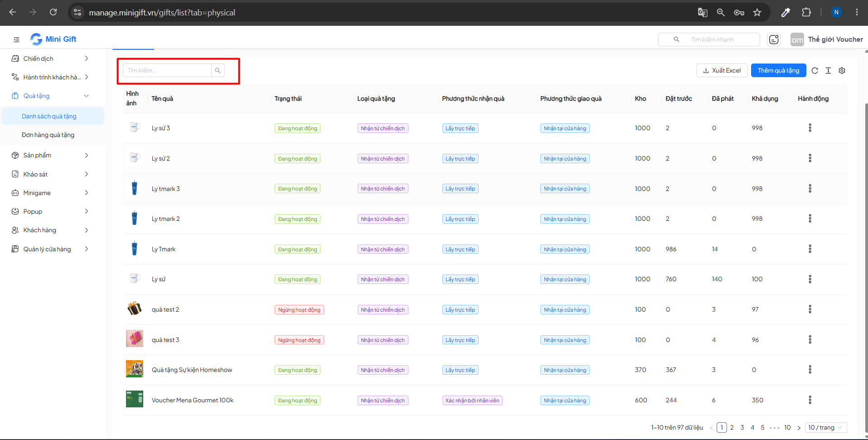Open actions menu for quà test 2

click(x=810, y=309)
